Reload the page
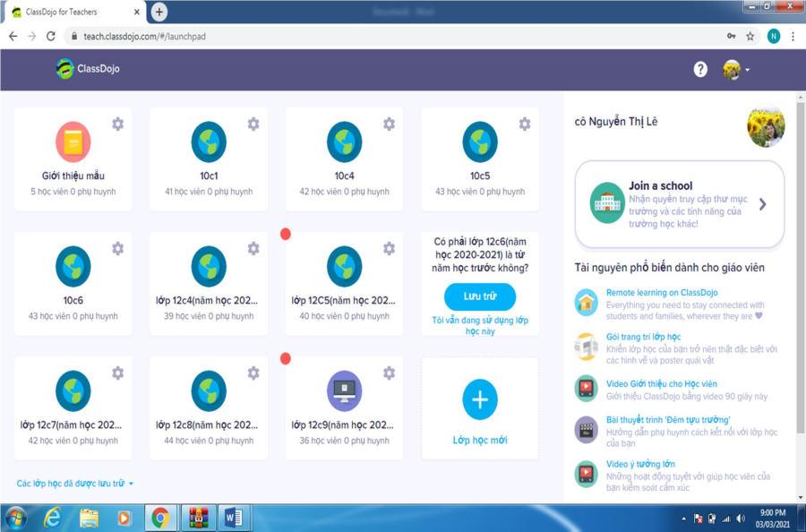 pos(50,37)
